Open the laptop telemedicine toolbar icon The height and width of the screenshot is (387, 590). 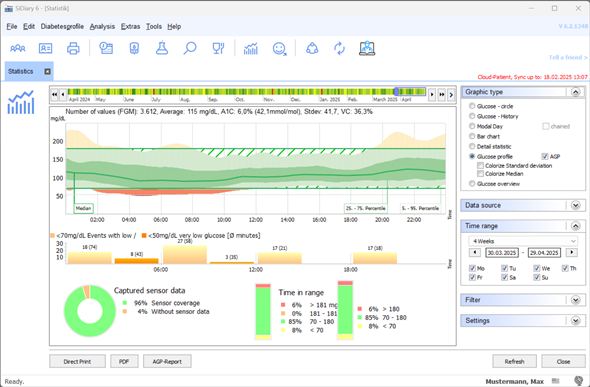point(367,49)
